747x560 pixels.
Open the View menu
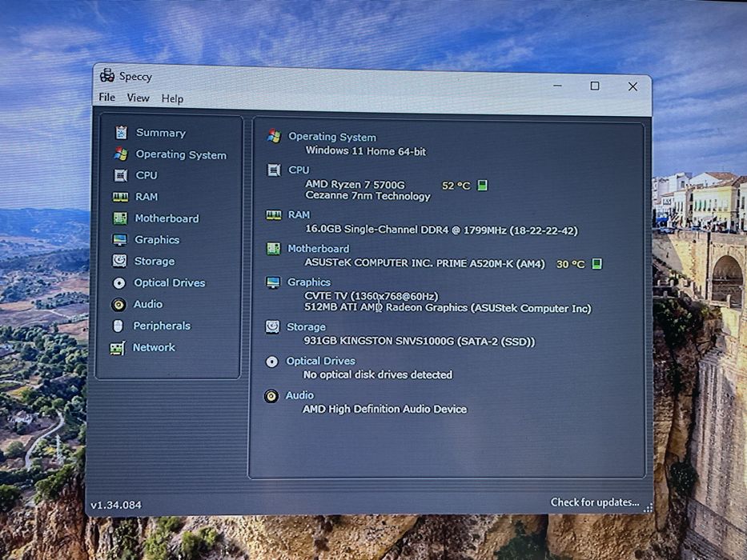(x=139, y=98)
